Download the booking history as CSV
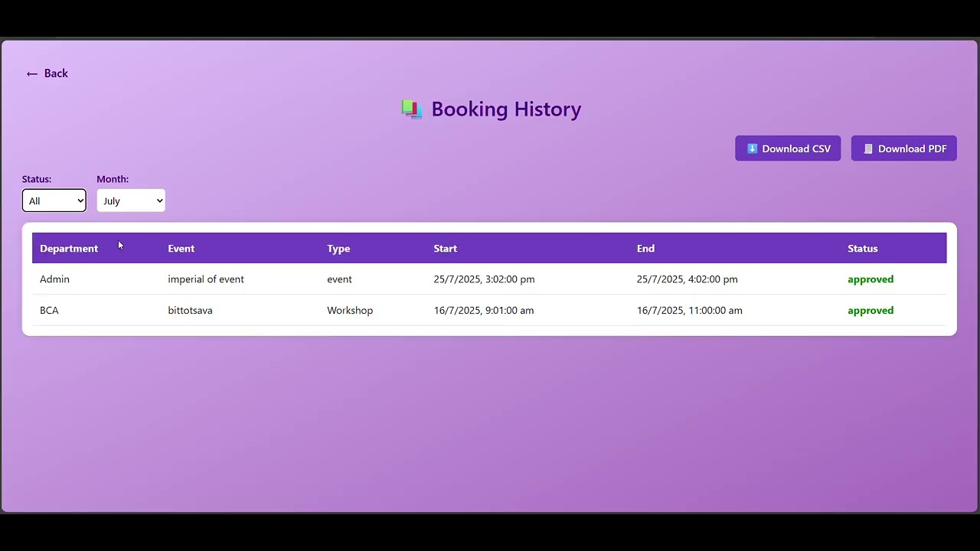Screen dimensions: 980x551 tap(788, 148)
